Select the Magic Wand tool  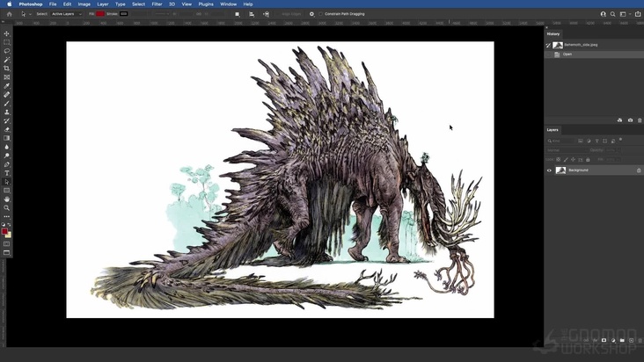6,60
